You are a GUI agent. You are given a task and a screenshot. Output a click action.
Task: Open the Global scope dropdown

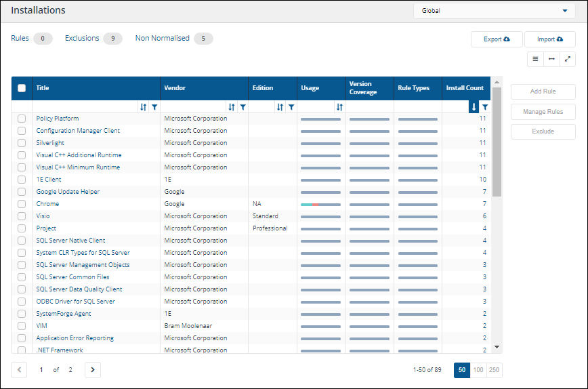494,11
